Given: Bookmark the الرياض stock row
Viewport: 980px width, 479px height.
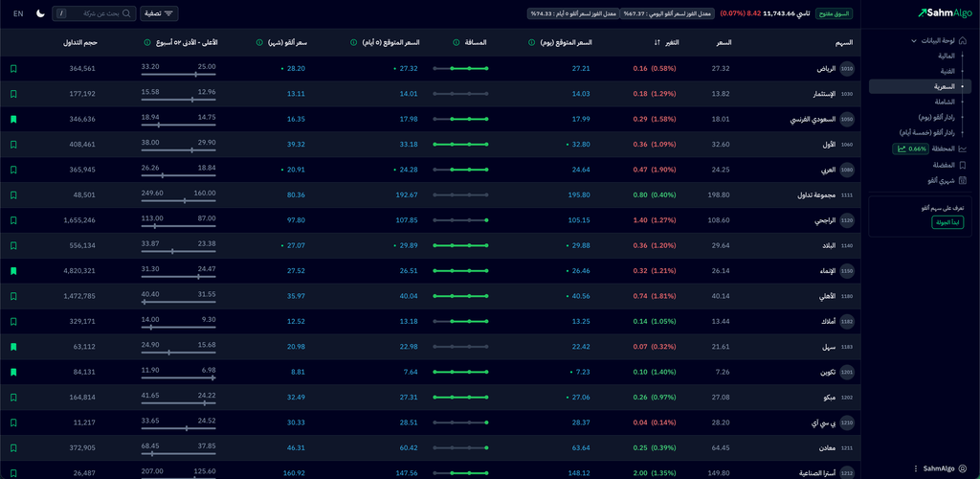Looking at the screenshot, I should (x=13, y=69).
